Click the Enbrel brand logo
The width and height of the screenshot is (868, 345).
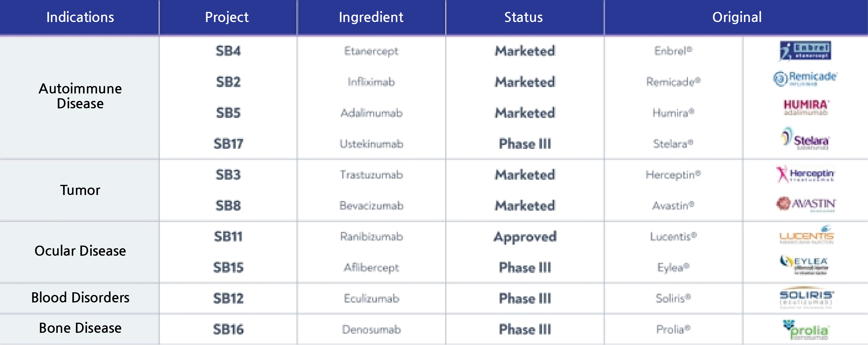[x=805, y=51]
